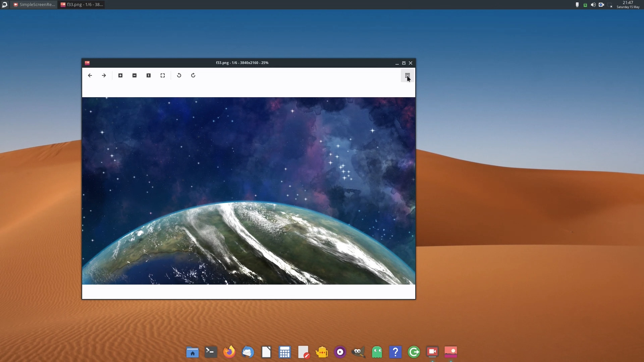Open the clock and date display

[x=628, y=5]
